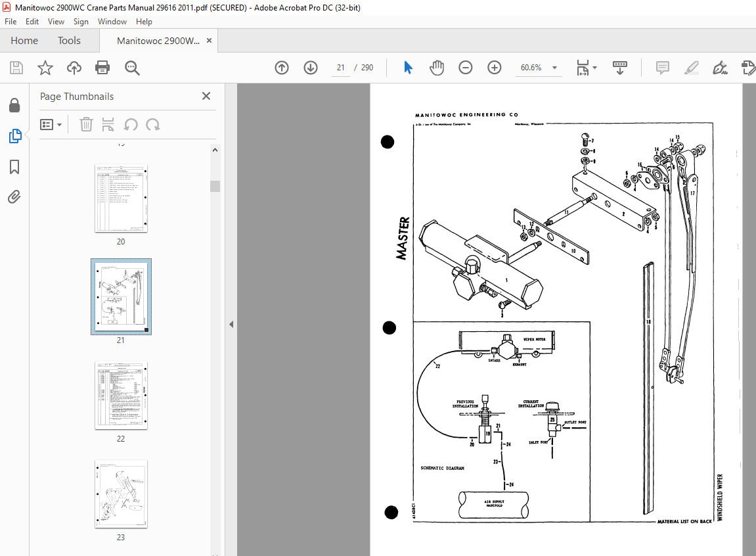Open the Help menu
Image resolution: width=756 pixels, height=556 pixels.
(144, 22)
